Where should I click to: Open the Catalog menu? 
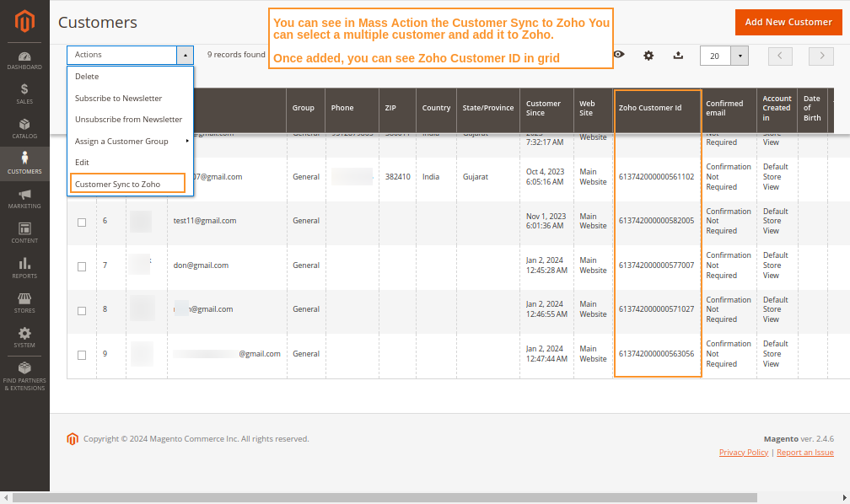[x=24, y=125]
